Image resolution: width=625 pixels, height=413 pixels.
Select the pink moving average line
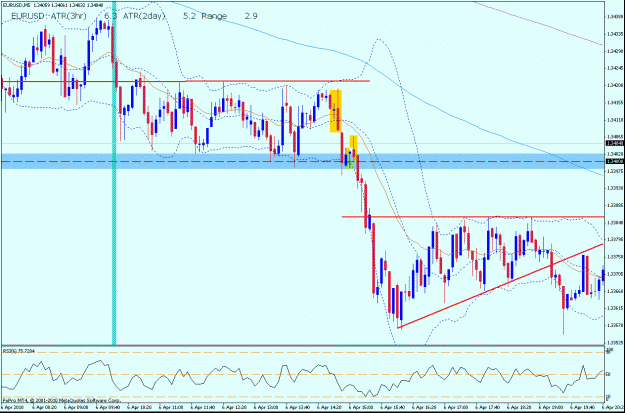point(538,23)
